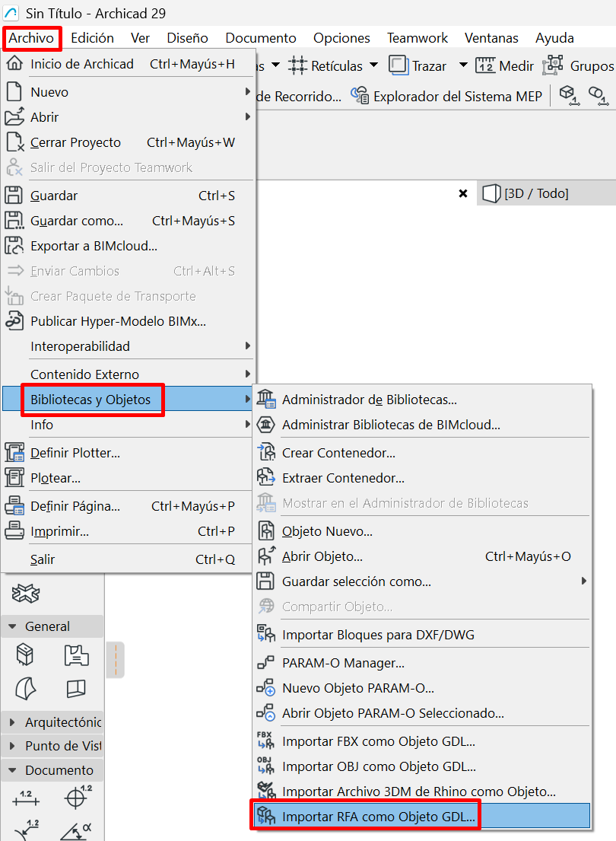Click Guardar como in Archivo menu

point(76,221)
